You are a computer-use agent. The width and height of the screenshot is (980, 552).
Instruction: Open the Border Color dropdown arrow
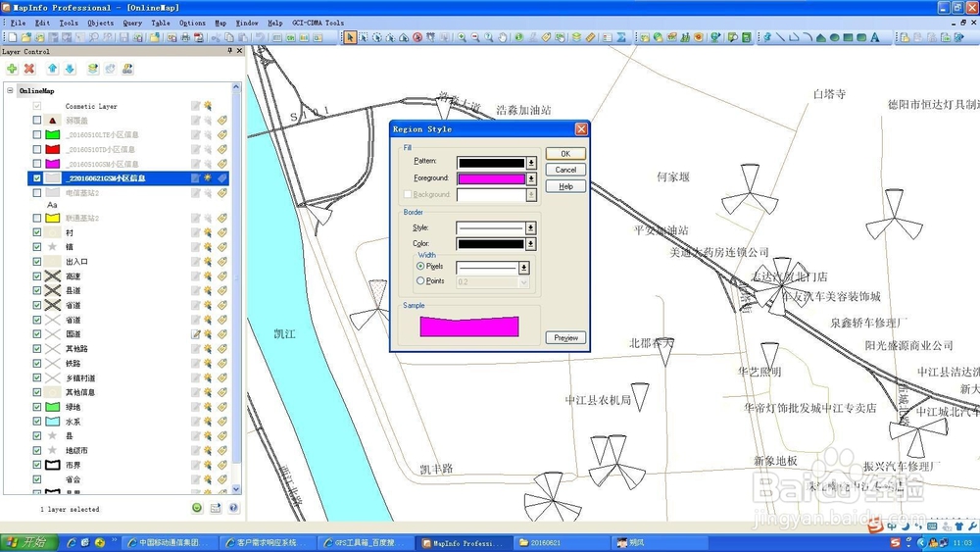pyautogui.click(x=530, y=244)
